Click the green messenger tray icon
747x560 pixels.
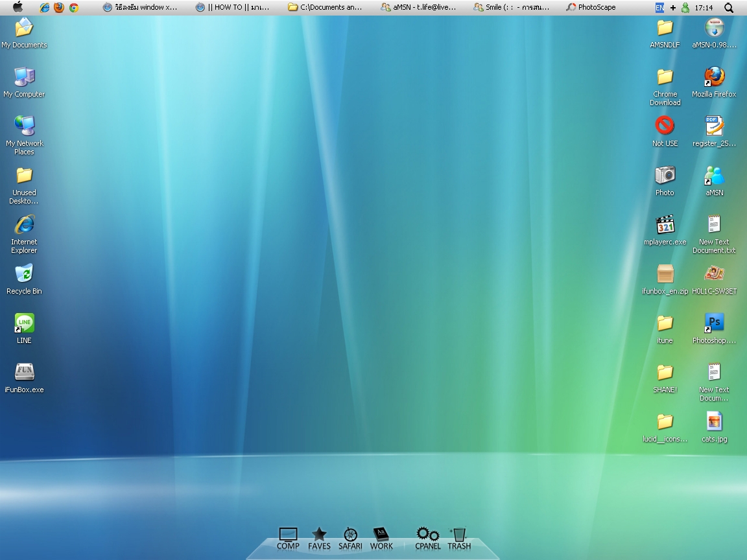pyautogui.click(x=685, y=8)
